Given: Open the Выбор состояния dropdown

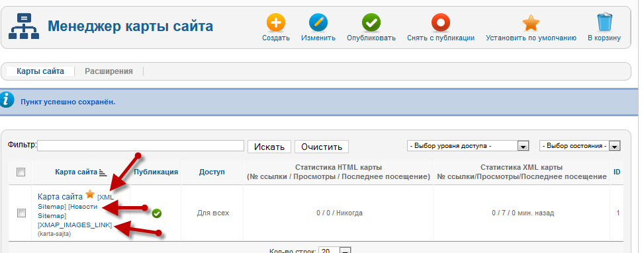Looking at the screenshot, I should [580, 145].
